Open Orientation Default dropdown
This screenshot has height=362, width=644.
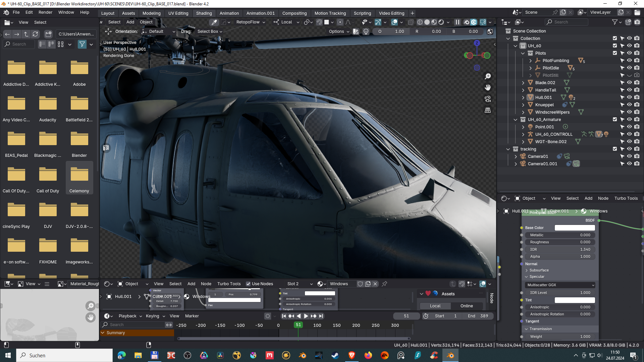point(159,32)
